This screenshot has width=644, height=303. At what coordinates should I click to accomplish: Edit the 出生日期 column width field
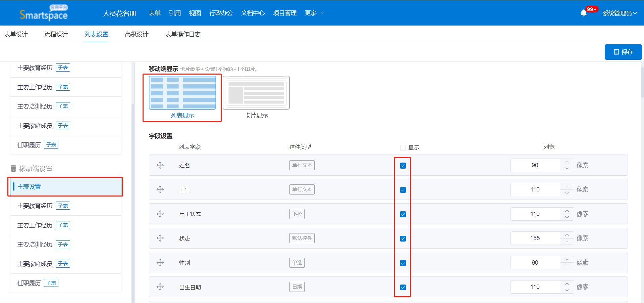535,287
